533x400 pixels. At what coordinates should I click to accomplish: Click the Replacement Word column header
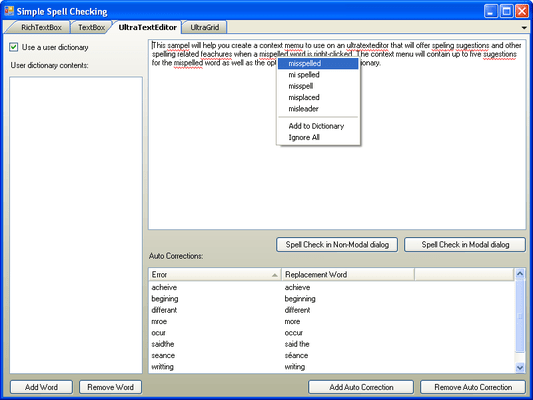(x=348, y=275)
